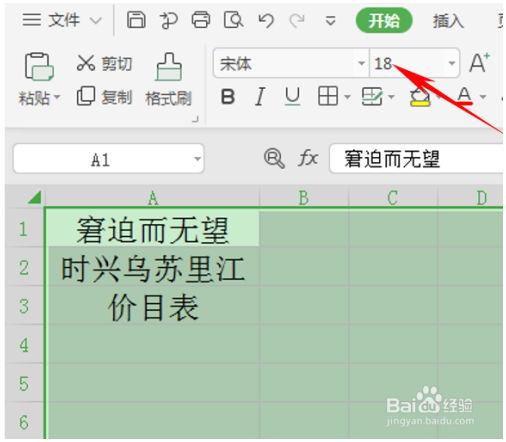Toggle Italic formatting
The height and width of the screenshot is (442, 506).
coord(260,97)
